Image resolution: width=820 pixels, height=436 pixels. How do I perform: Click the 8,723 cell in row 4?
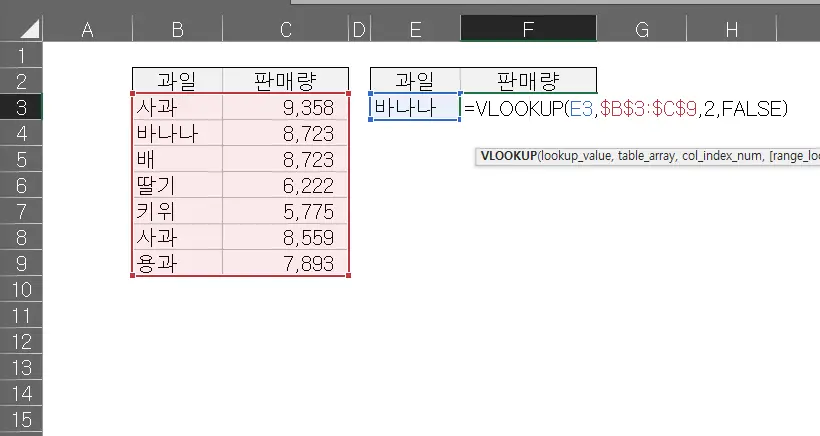[x=286, y=133]
